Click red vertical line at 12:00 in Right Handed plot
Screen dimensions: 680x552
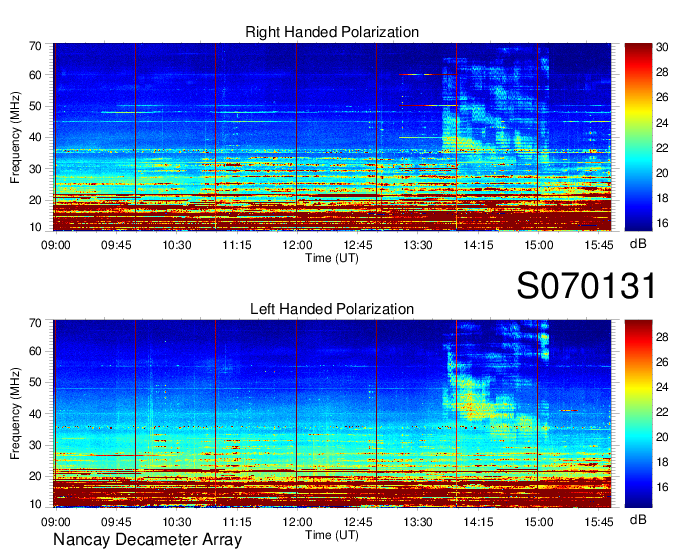(297, 137)
